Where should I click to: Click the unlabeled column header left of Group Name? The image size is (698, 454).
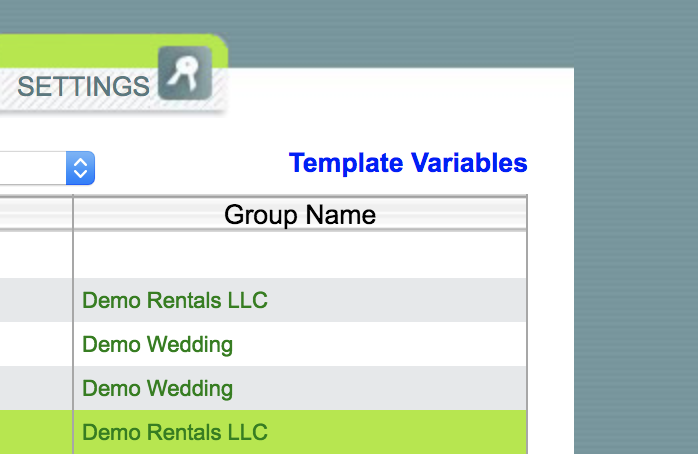click(35, 214)
